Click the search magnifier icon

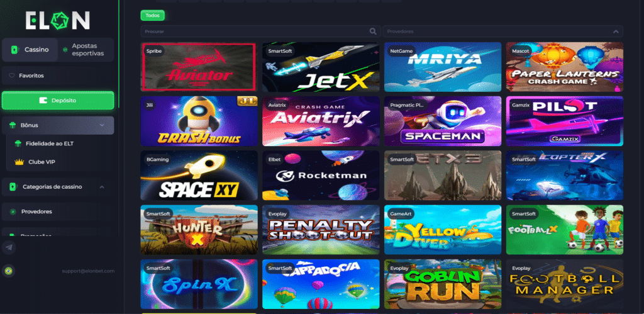coord(373,31)
